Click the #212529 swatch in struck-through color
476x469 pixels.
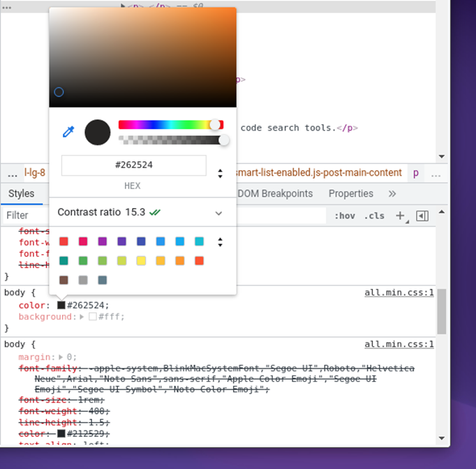61,433
